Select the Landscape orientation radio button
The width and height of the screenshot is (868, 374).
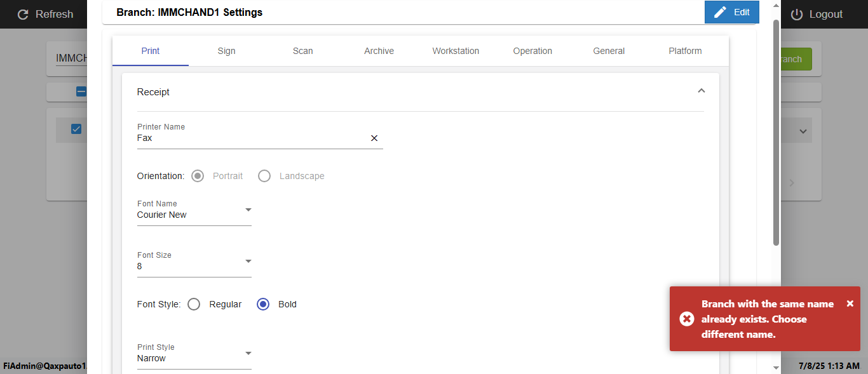[264, 176]
